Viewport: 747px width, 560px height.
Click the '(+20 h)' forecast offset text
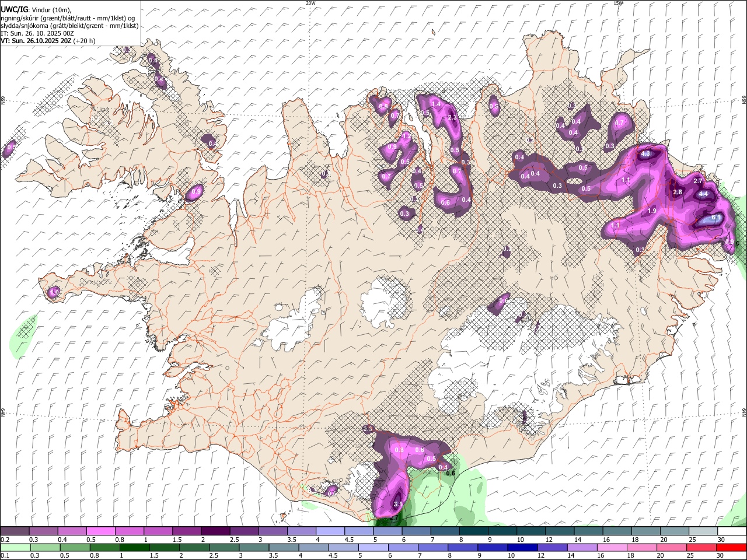point(85,41)
